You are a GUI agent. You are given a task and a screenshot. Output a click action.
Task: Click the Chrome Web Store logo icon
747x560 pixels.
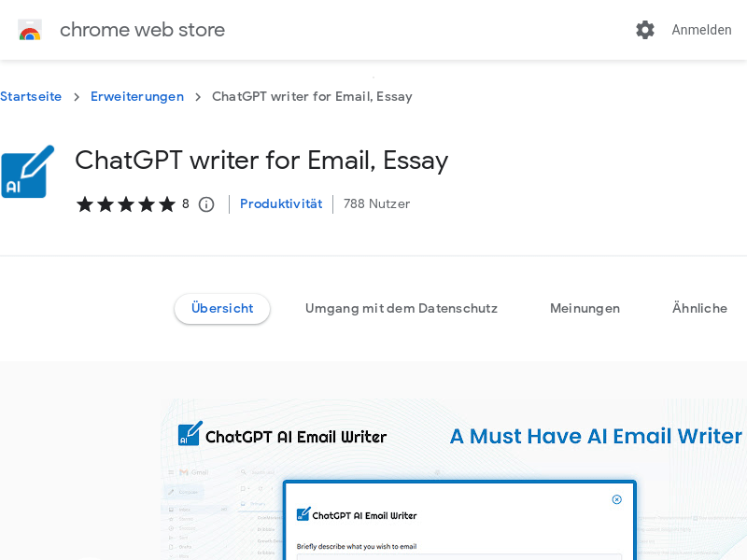click(30, 30)
